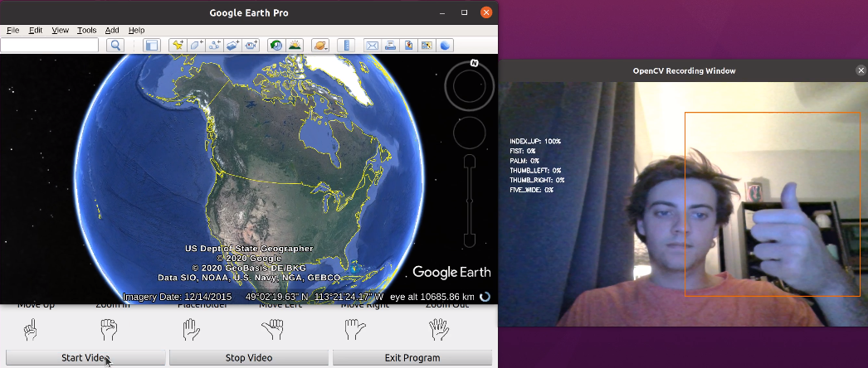The image size is (868, 368).
Task: Add a polygon using toolbar icon
Action: tap(197, 46)
